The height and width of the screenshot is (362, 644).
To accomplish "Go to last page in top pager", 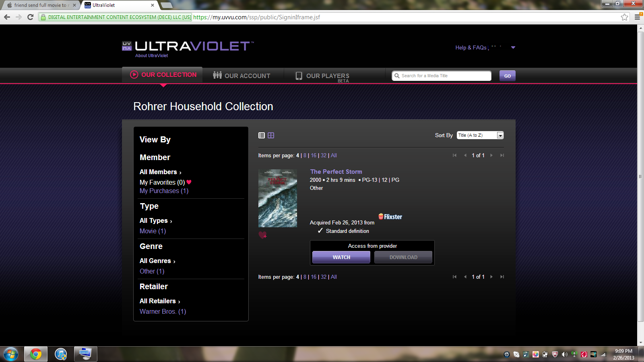I will pos(502,155).
